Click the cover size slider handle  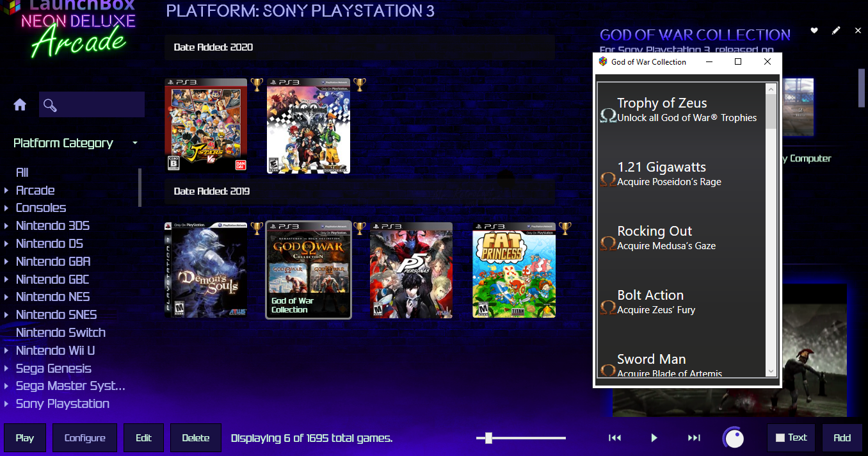coord(488,438)
